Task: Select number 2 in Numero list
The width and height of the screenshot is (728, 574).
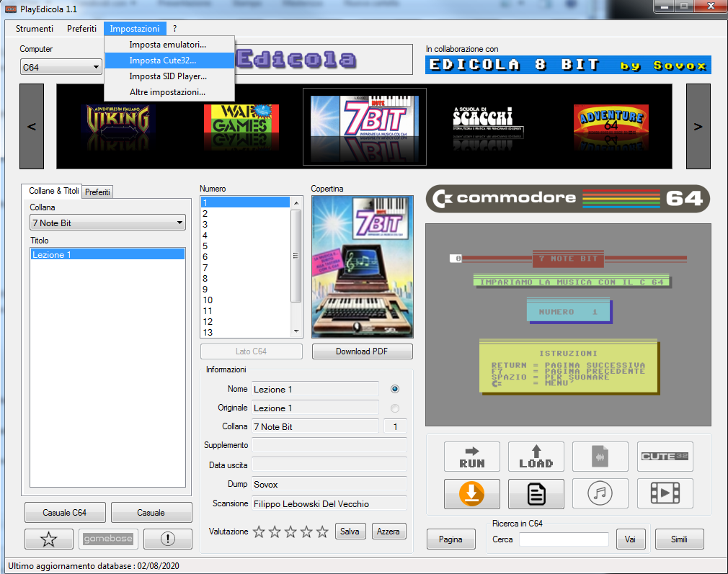Action: [x=245, y=213]
